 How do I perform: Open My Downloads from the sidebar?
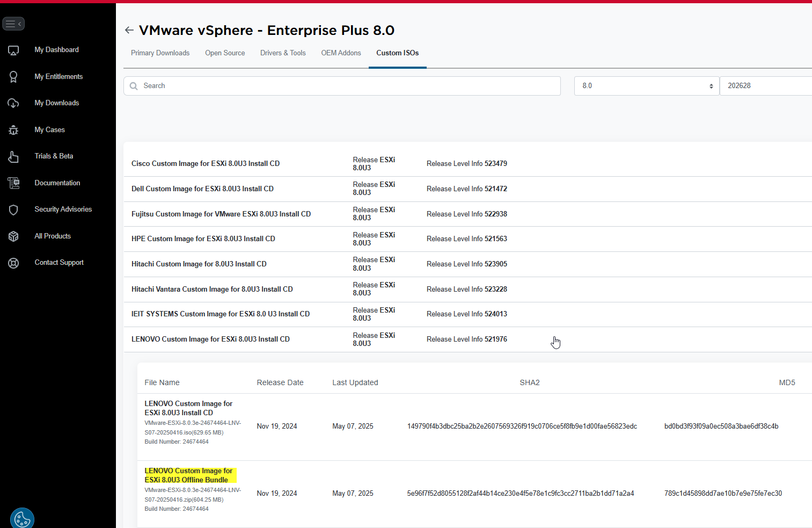(13, 103)
